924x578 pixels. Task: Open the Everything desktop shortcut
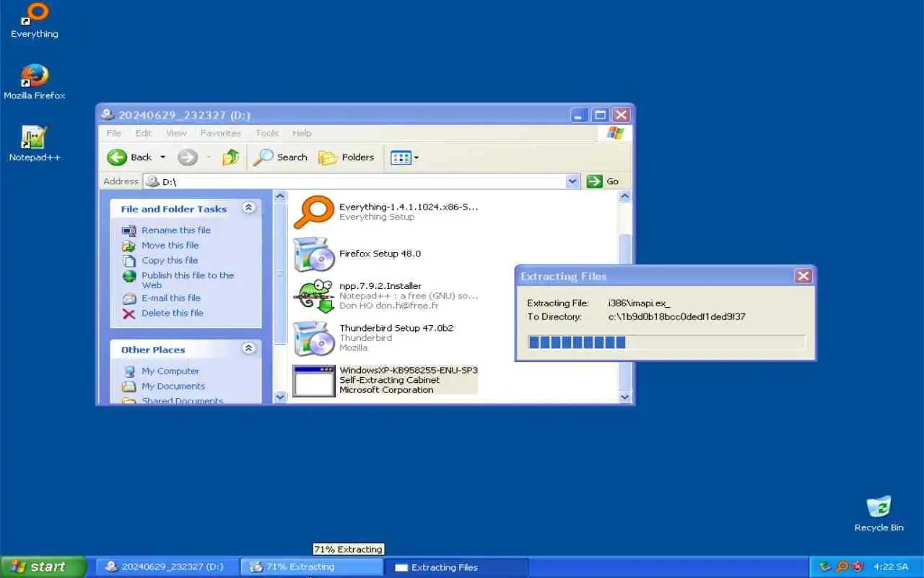(34, 20)
